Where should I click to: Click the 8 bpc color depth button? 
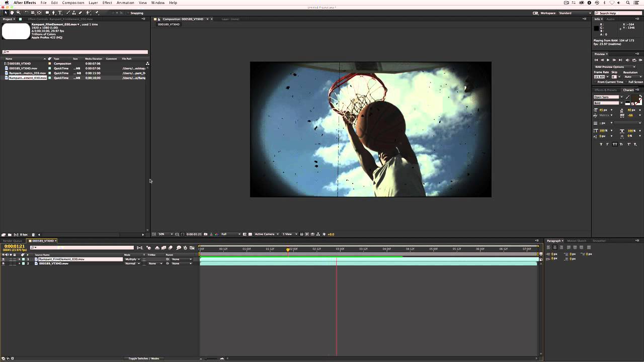point(23,235)
